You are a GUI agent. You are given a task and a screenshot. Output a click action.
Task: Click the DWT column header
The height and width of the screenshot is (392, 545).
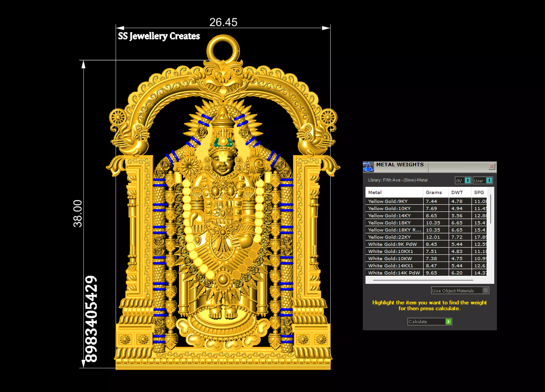click(x=460, y=192)
